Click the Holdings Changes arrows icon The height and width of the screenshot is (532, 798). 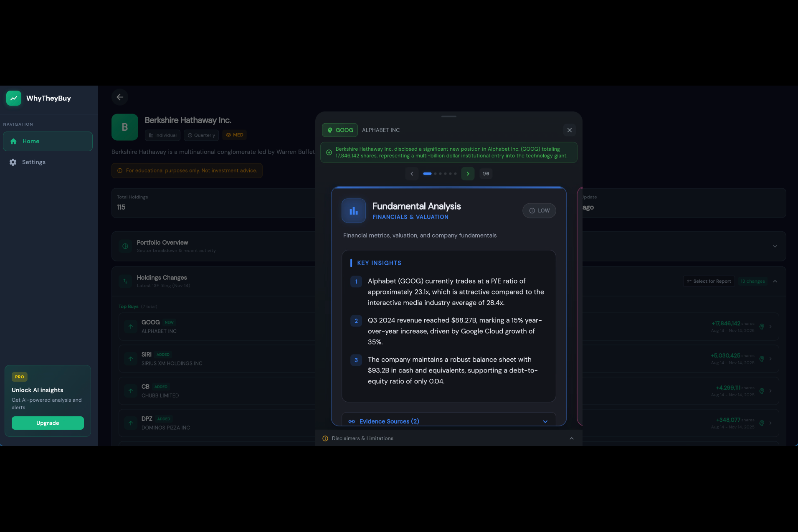[x=125, y=281]
